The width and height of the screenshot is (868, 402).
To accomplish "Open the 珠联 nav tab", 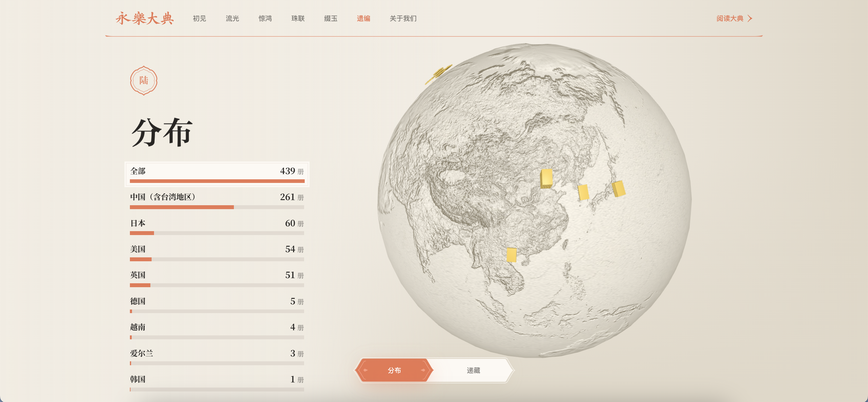I will pyautogui.click(x=298, y=19).
